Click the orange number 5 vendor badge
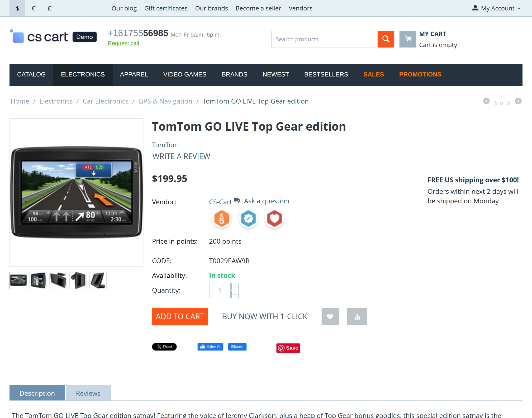The height and width of the screenshot is (418, 532). (x=221, y=218)
